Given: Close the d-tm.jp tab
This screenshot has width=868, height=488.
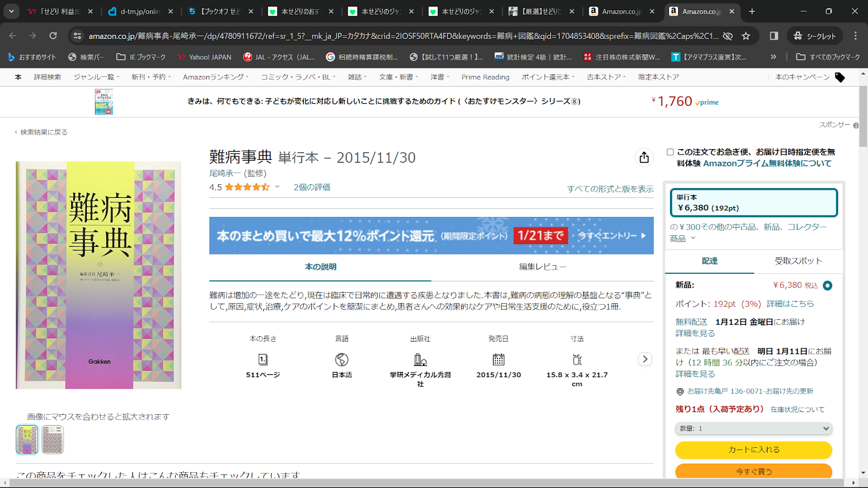Looking at the screenshot, I should coord(170,11).
